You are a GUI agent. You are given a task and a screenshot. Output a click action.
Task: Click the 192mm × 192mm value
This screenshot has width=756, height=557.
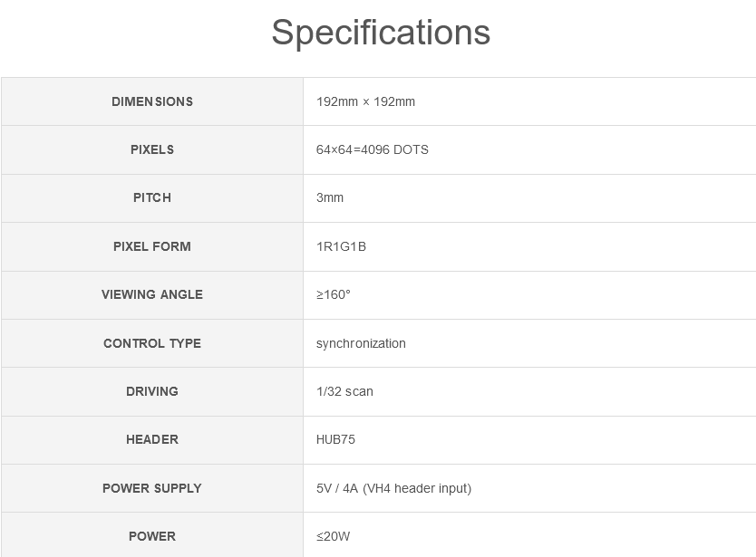pyautogui.click(x=365, y=101)
